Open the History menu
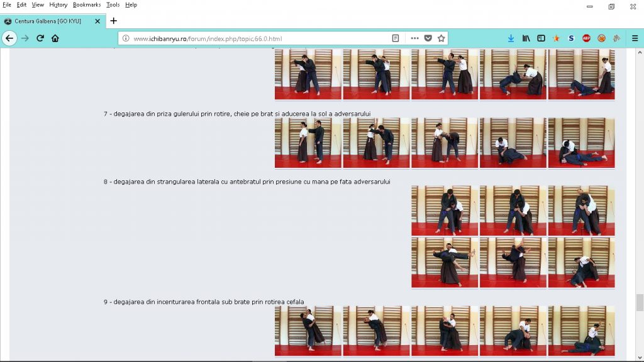Screen dimensions: 644x362 pyautogui.click(x=58, y=5)
